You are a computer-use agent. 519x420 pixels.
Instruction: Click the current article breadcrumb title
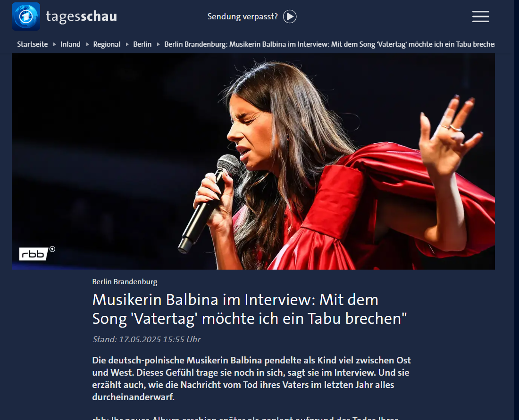329,44
